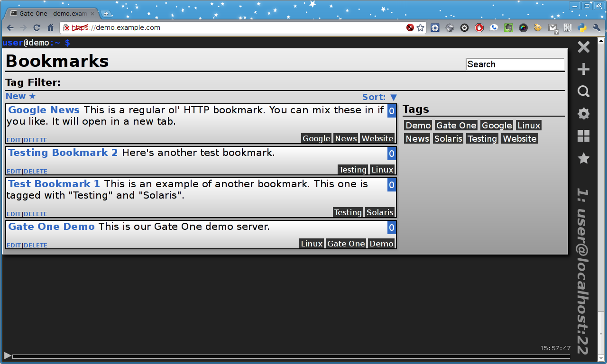Viewport: 607px width, 364px height.
Task: Filter by Solaris in the Tags panel
Action: coord(448,139)
